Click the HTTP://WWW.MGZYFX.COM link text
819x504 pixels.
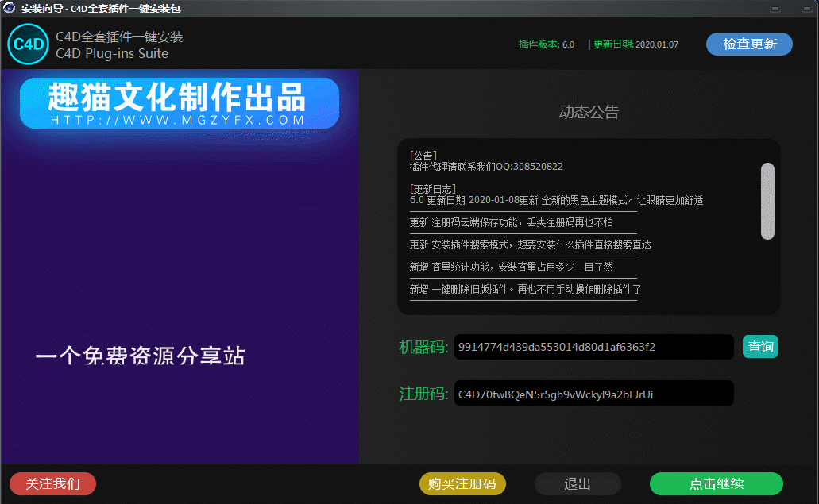178,120
